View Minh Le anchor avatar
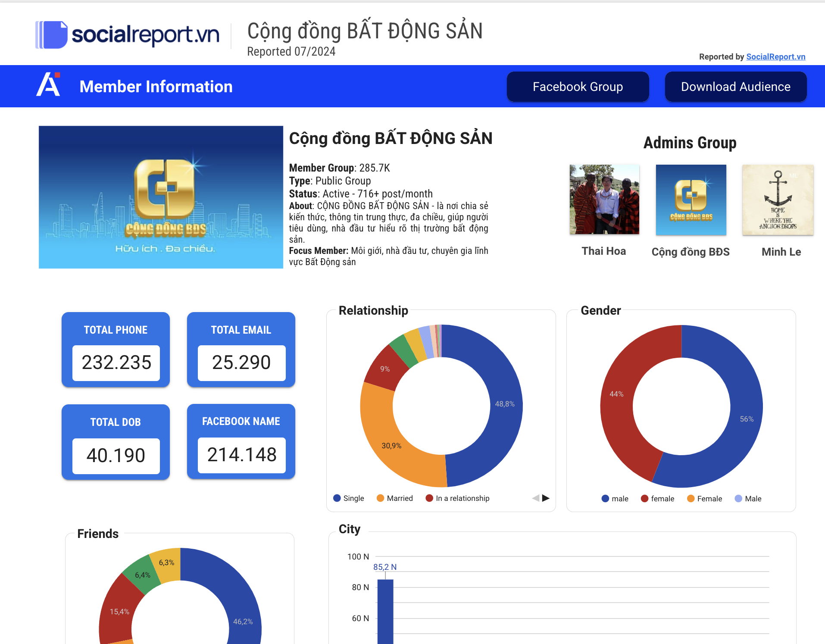 pyautogui.click(x=778, y=200)
